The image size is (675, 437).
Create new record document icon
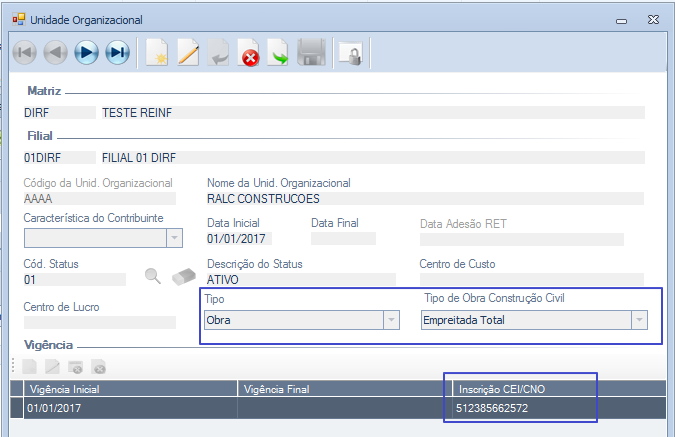[x=157, y=53]
